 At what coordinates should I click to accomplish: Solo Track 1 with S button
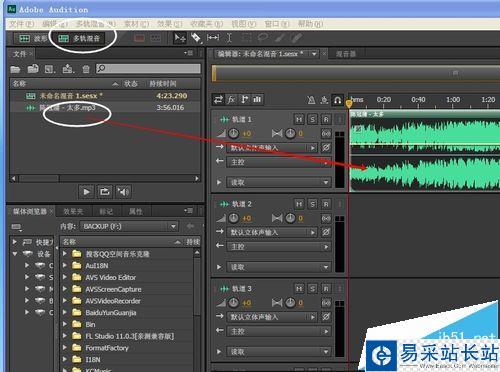[312, 119]
